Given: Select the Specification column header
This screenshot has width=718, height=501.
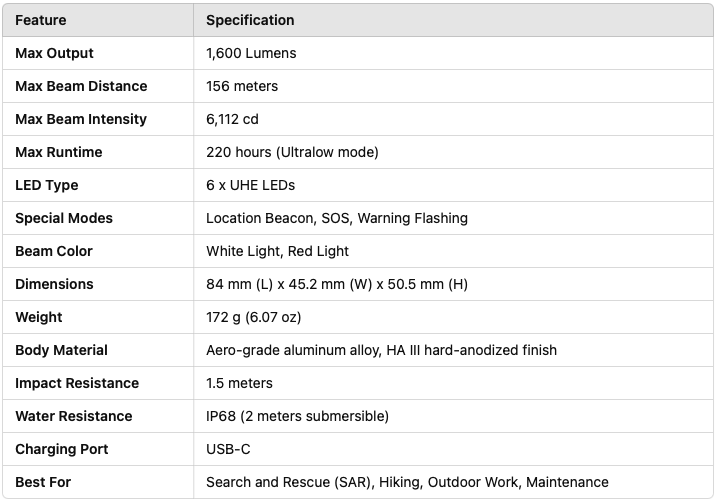Looking at the screenshot, I should [250, 20].
